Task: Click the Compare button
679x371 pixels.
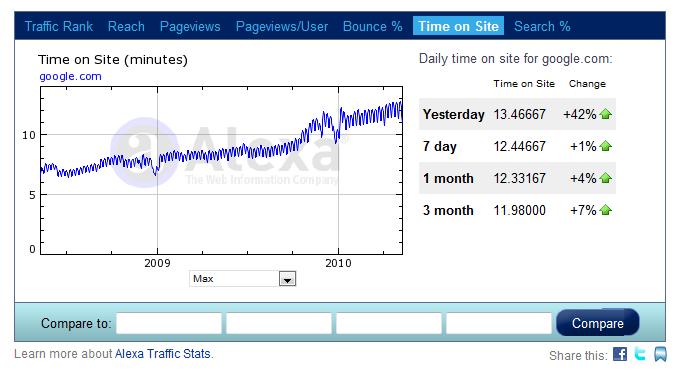Action: click(598, 323)
